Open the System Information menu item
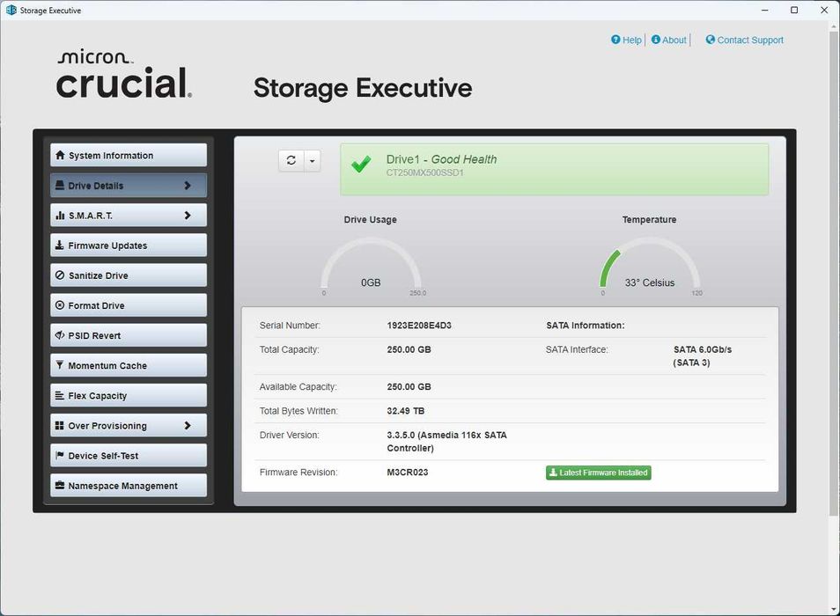Viewport: 840px width, 616px height. 129,155
